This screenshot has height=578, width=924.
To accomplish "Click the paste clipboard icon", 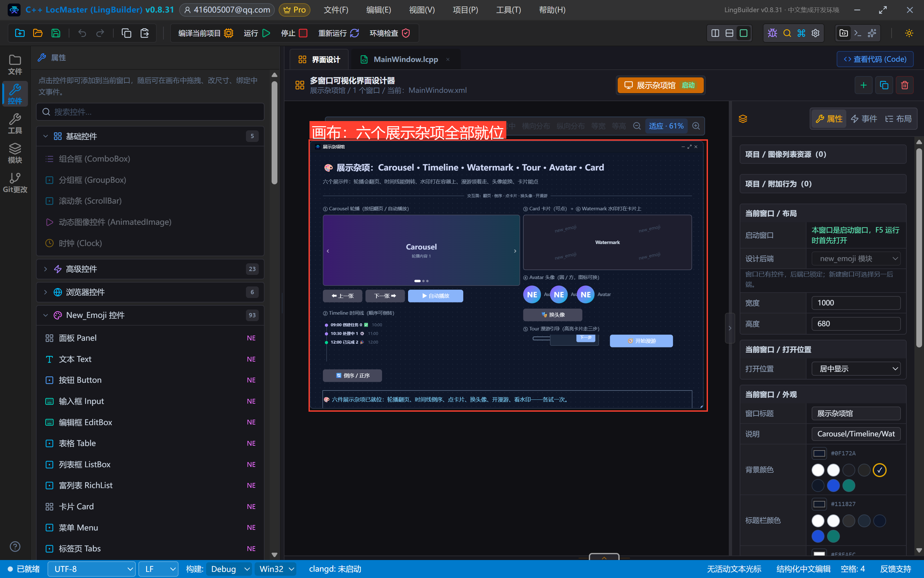I will pos(144,33).
